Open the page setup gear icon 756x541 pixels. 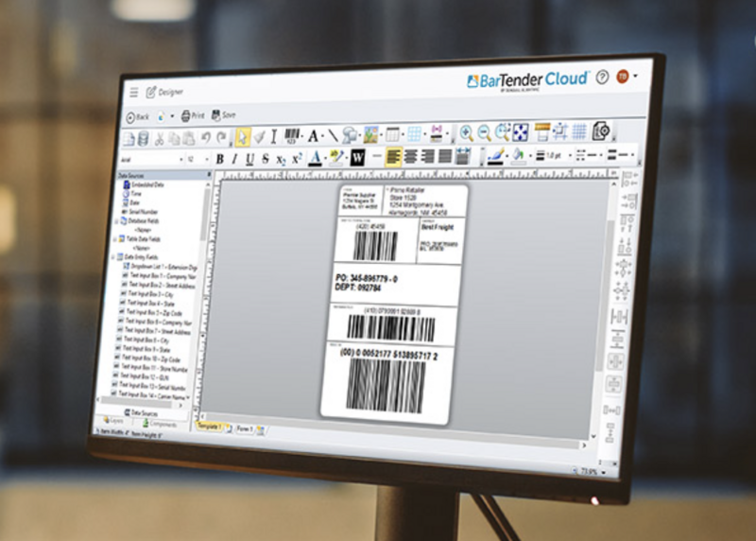(601, 131)
